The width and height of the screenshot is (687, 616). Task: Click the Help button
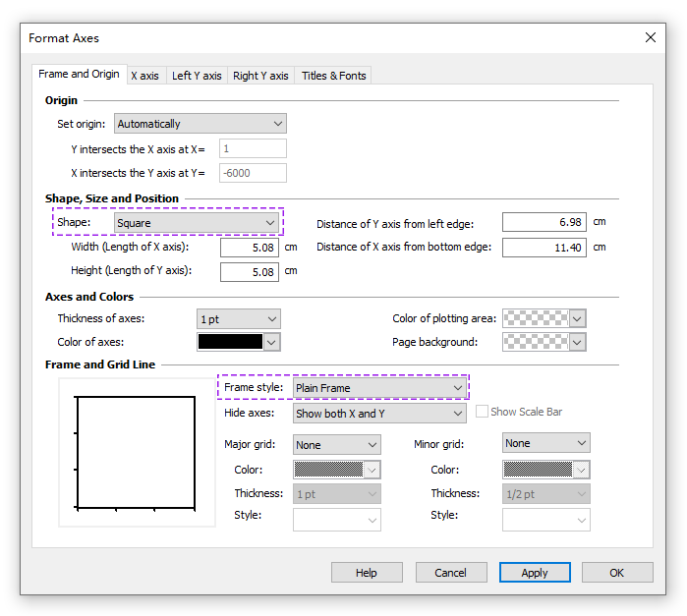point(367,572)
